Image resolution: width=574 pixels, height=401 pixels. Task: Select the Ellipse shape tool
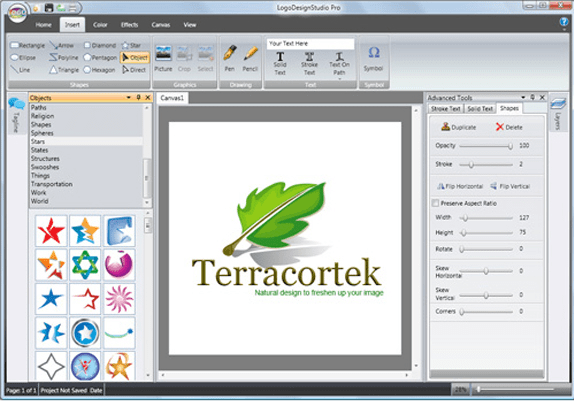[23, 57]
